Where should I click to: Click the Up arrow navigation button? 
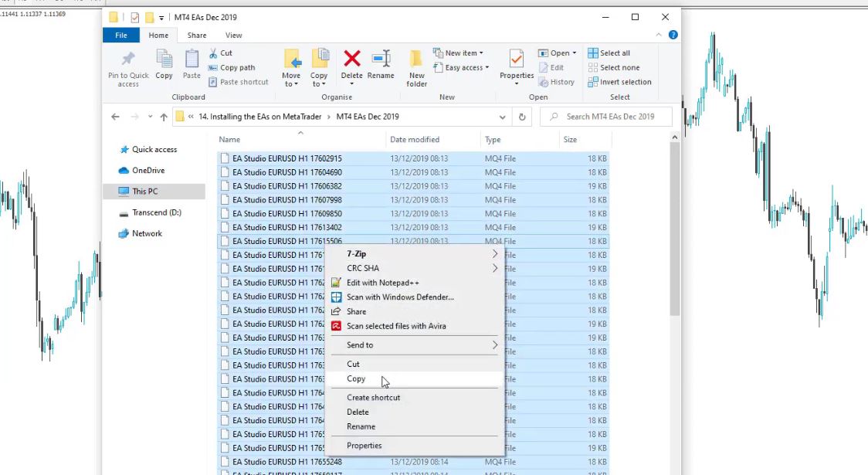click(164, 117)
